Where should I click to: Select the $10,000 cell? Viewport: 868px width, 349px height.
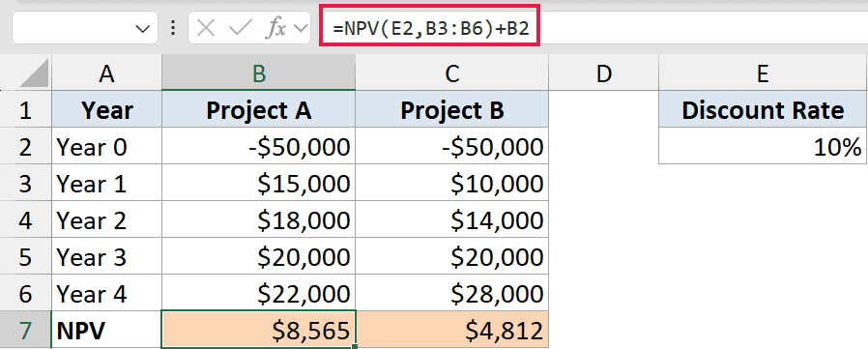pyautogui.click(x=452, y=184)
